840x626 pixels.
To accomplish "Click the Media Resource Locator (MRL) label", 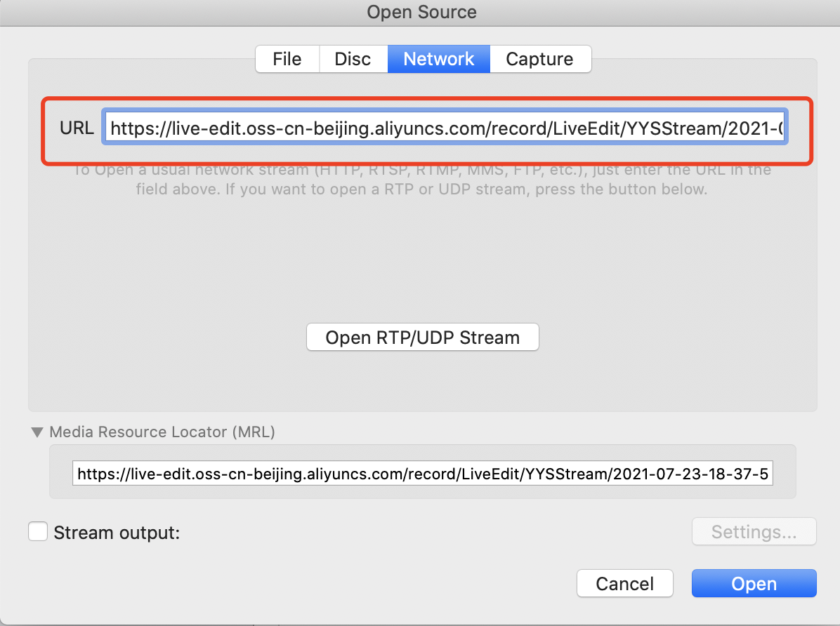I will pyautogui.click(x=162, y=432).
